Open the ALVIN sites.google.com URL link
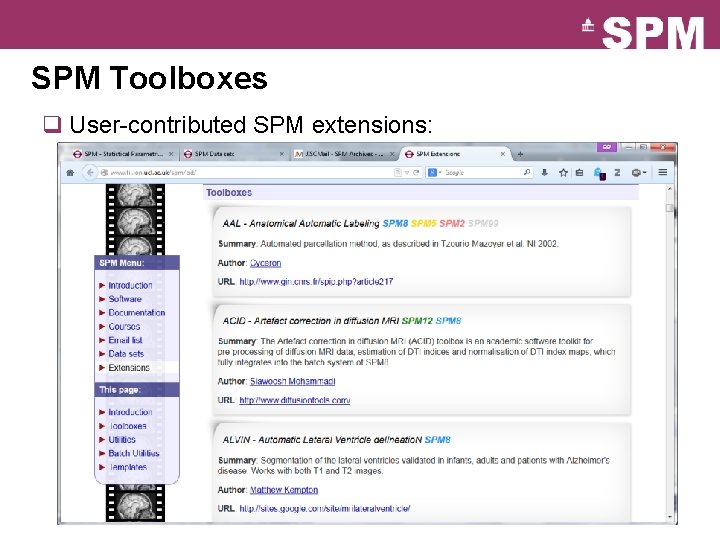 click(x=325, y=509)
